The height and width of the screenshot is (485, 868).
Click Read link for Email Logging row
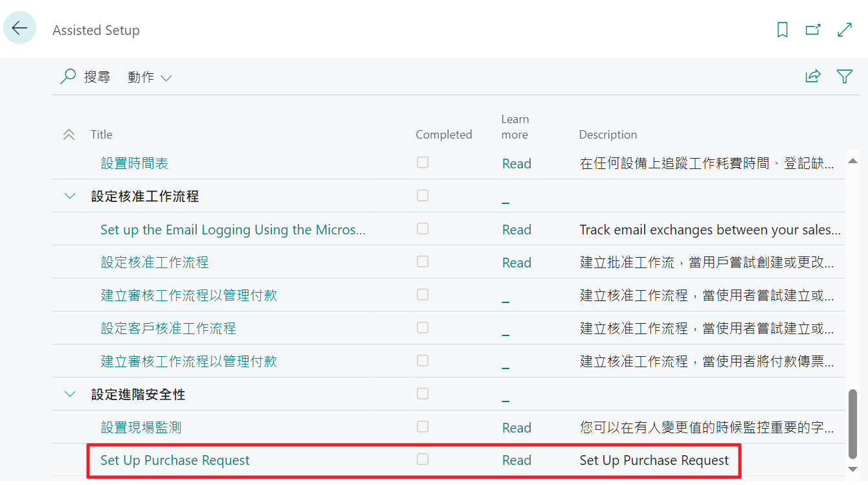pyautogui.click(x=517, y=230)
